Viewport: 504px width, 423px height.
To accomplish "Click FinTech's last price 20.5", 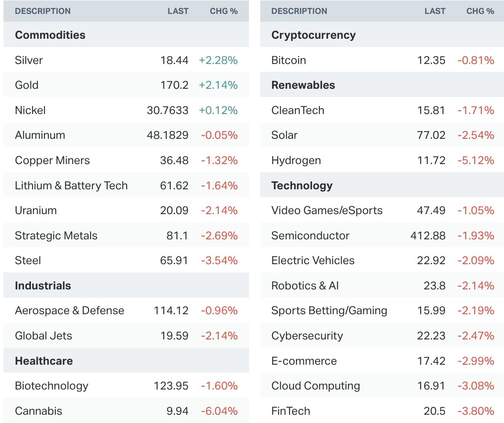I will pyautogui.click(x=434, y=411).
